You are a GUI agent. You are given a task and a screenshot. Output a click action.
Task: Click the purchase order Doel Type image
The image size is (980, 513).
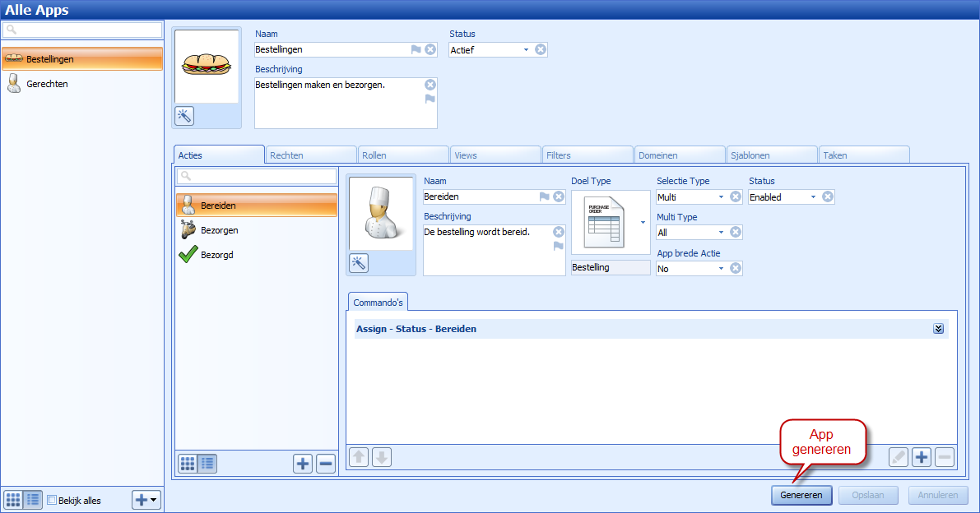click(x=606, y=222)
